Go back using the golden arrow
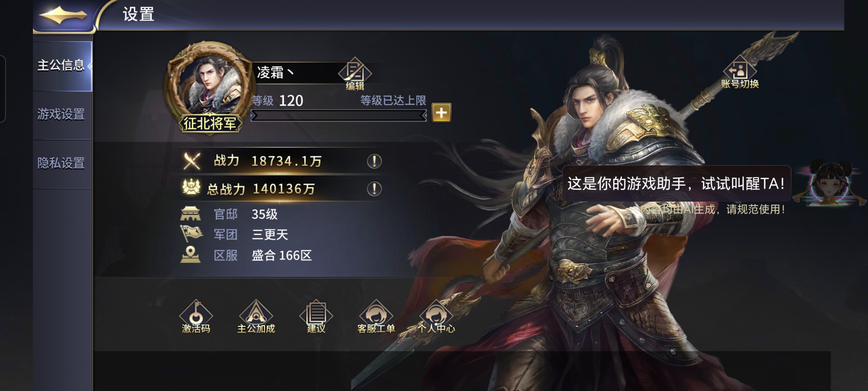 [x=63, y=16]
